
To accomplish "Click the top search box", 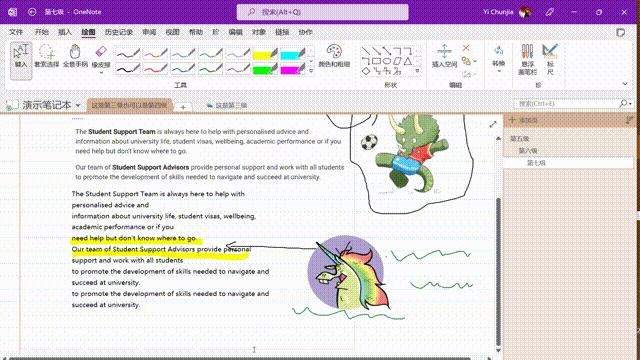I will tap(322, 12).
